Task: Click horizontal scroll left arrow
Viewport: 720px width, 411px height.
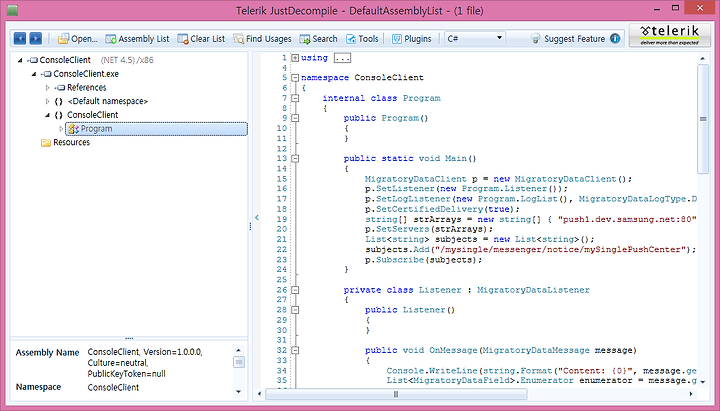Action: (259, 394)
